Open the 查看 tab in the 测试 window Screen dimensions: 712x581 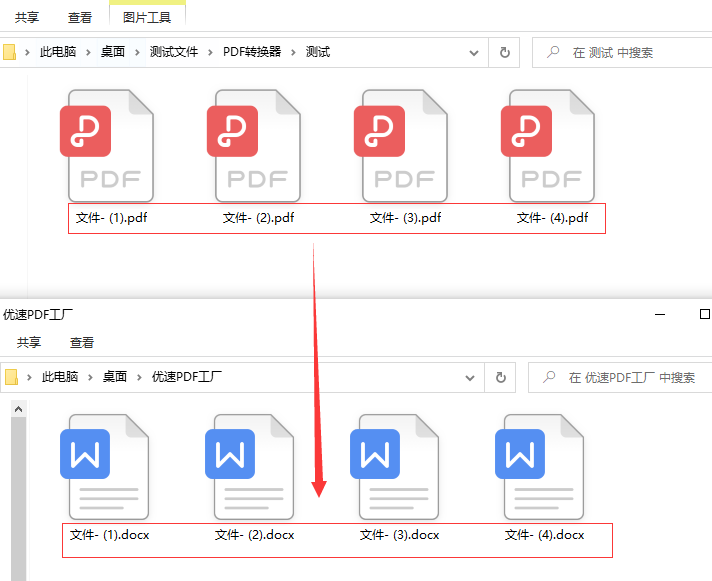(x=80, y=18)
